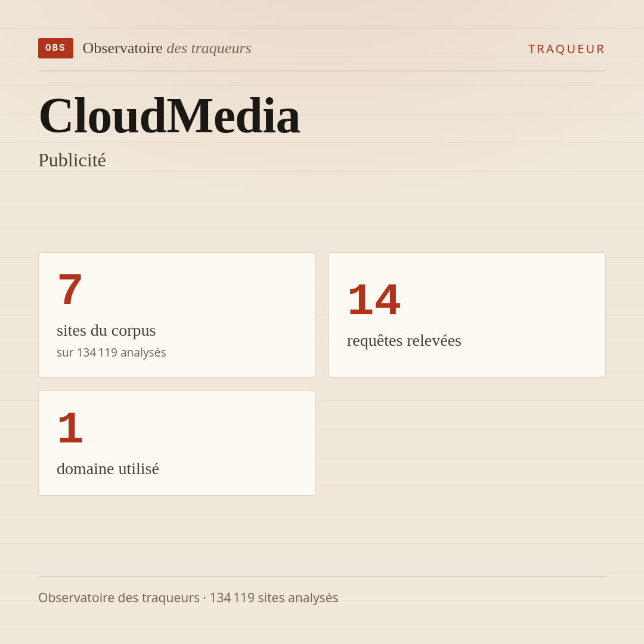Screen dimensions: 644x644
Task: Click 'sur 134 119 analysés' note
Action: (x=112, y=352)
